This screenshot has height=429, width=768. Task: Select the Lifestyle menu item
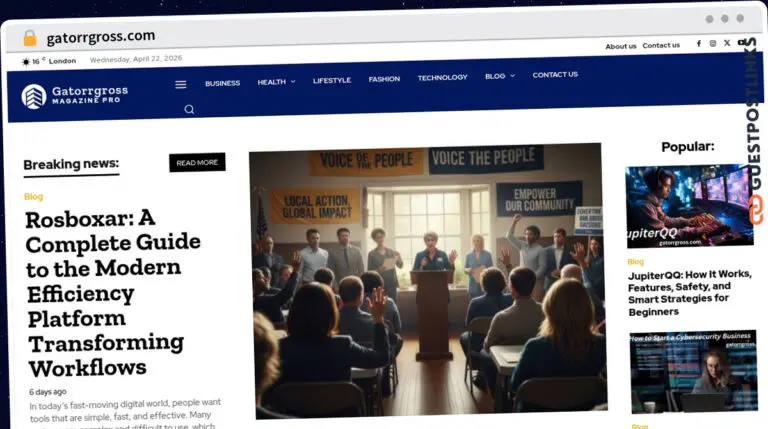(x=332, y=80)
